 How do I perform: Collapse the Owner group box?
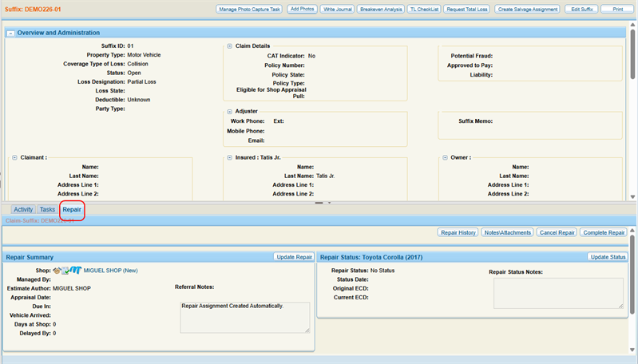(445, 157)
